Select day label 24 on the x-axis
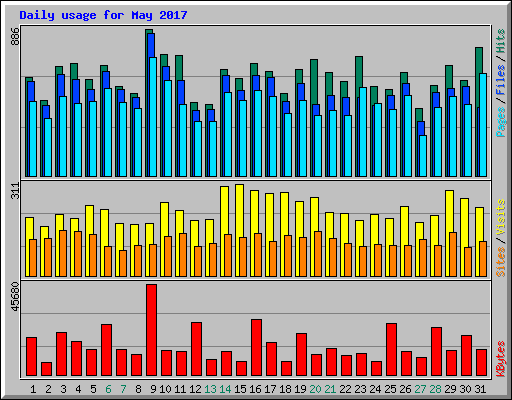The height and width of the screenshot is (400, 512). pos(375,389)
